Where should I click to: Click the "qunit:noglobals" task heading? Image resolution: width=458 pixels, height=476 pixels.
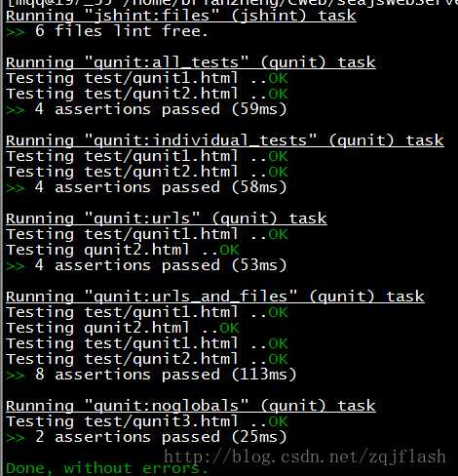pos(191,406)
